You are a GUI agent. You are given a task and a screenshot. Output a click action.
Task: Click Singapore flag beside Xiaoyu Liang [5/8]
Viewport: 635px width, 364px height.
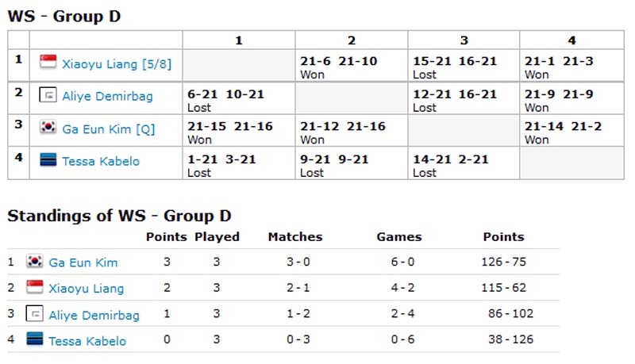48,62
